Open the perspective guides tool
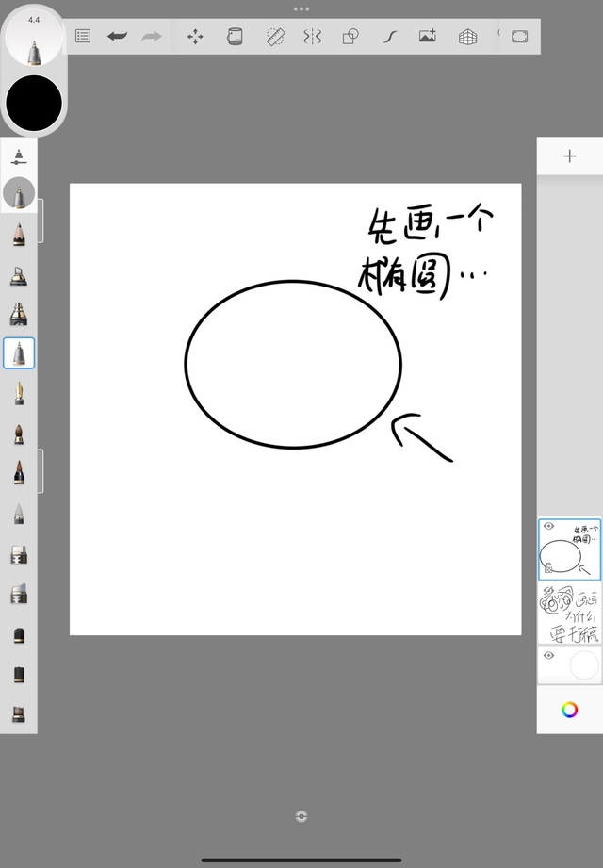603x868 pixels. (x=467, y=37)
